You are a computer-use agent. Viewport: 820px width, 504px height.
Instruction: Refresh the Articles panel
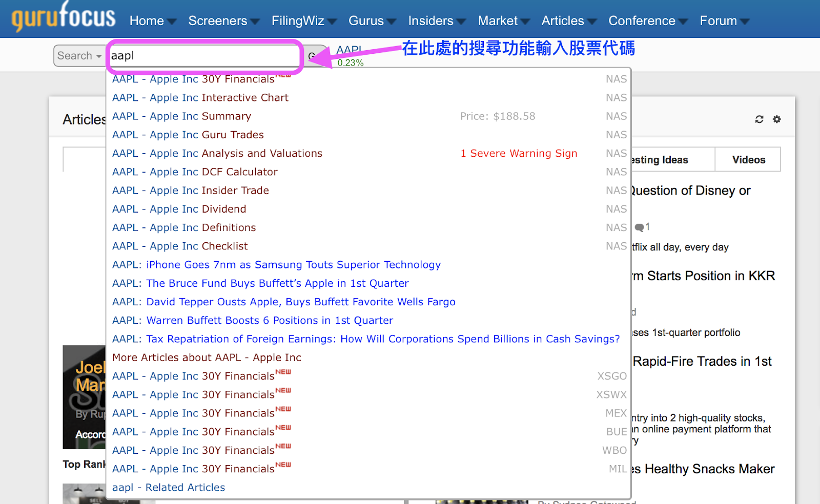759,119
